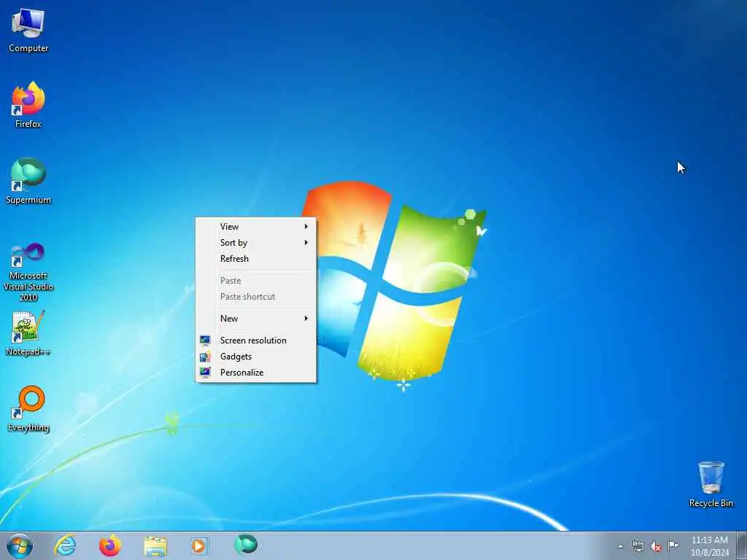The width and height of the screenshot is (747, 560).
Task: Select the Microsoft Visual Studio 2010 shortcut
Action: (x=28, y=273)
